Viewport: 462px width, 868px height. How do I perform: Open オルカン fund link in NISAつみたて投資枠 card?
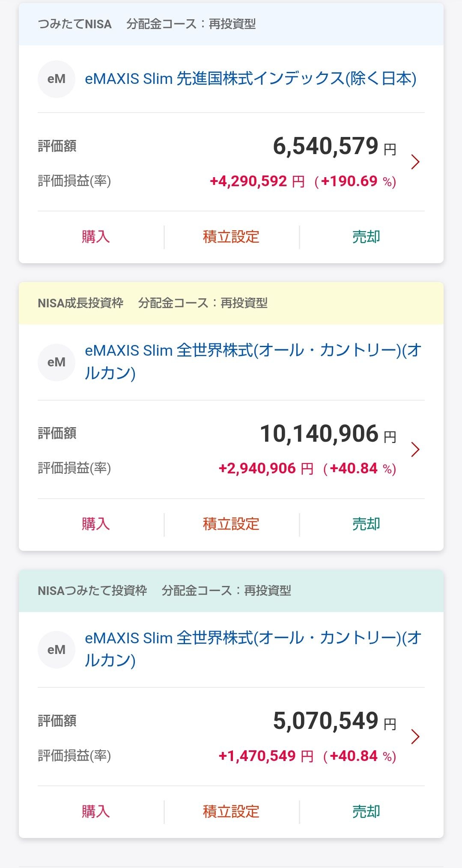(x=253, y=649)
